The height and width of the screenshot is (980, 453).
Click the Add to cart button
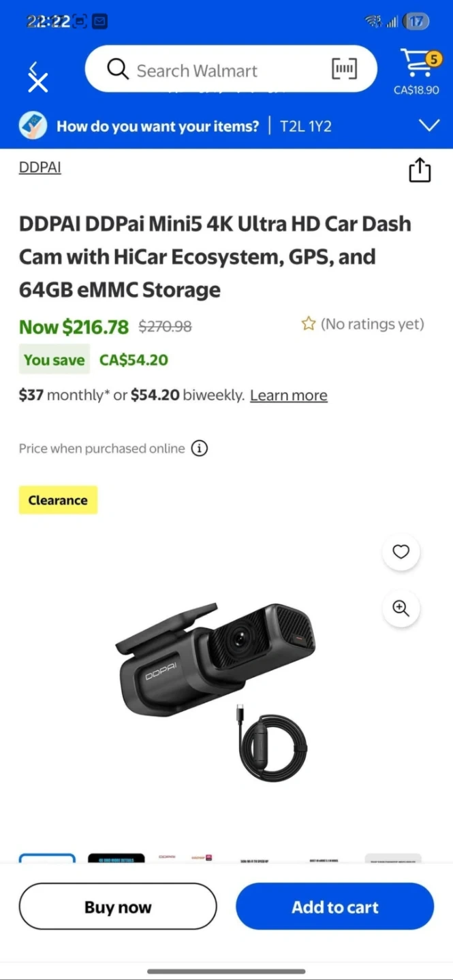tap(334, 906)
